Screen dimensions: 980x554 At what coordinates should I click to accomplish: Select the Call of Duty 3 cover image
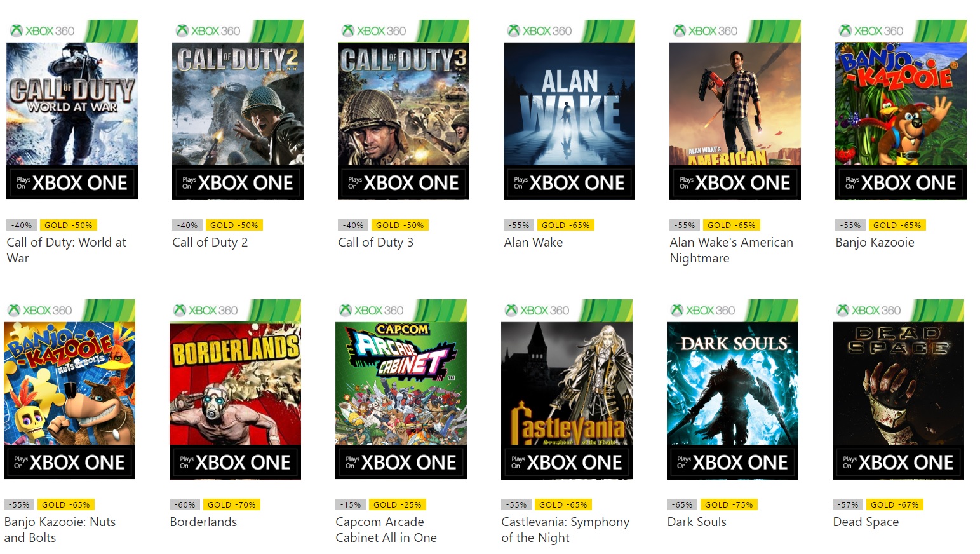point(403,109)
